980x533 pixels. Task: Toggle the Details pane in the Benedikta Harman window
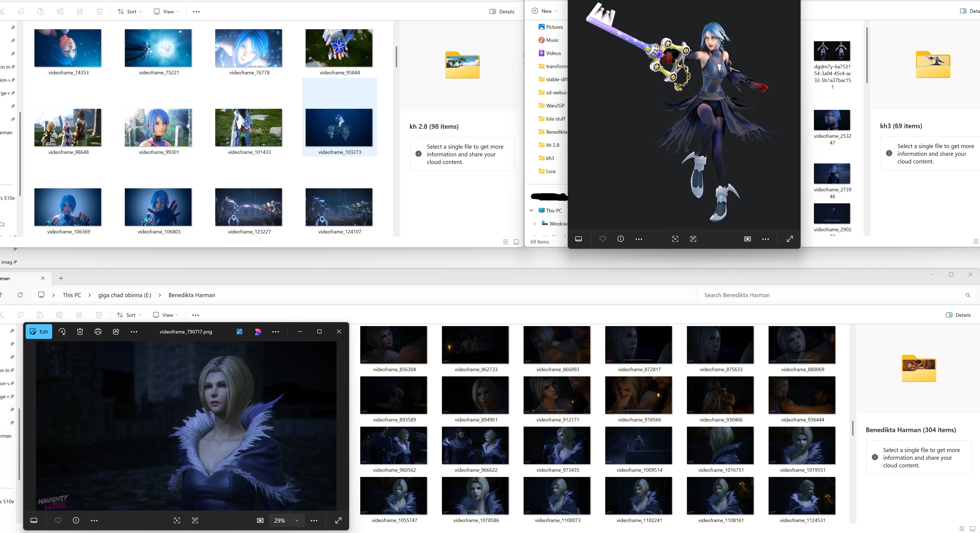[958, 315]
